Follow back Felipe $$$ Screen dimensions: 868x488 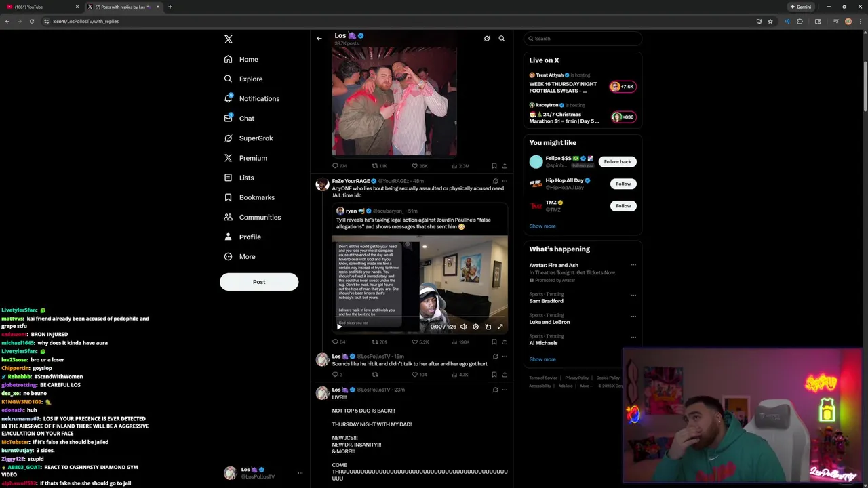pyautogui.click(x=617, y=161)
